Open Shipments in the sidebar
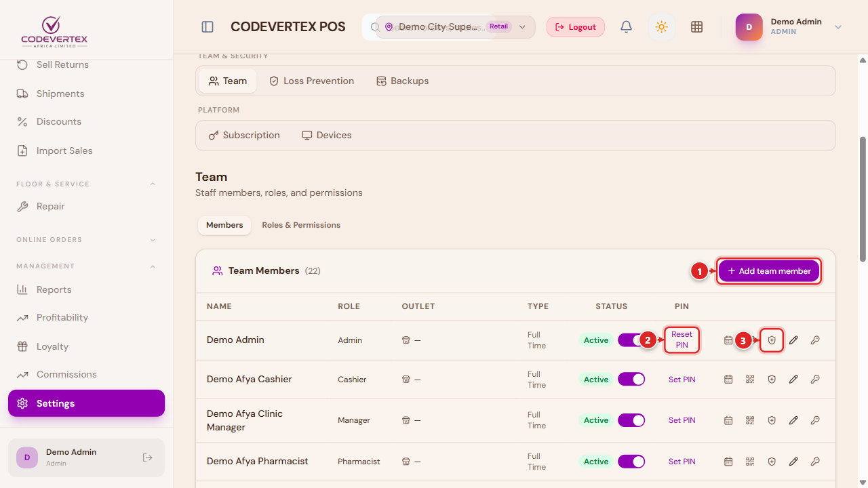Image resolution: width=868 pixels, height=488 pixels. coord(86,94)
